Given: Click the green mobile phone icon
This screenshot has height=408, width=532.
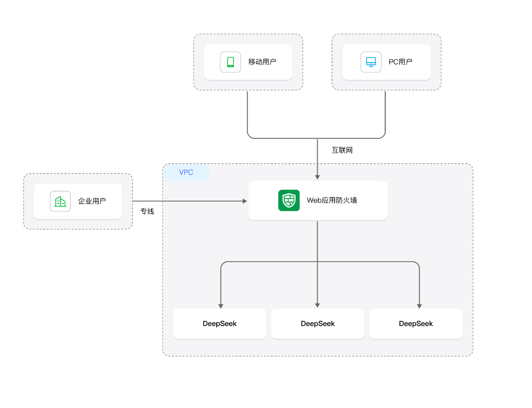Looking at the screenshot, I should point(231,62).
